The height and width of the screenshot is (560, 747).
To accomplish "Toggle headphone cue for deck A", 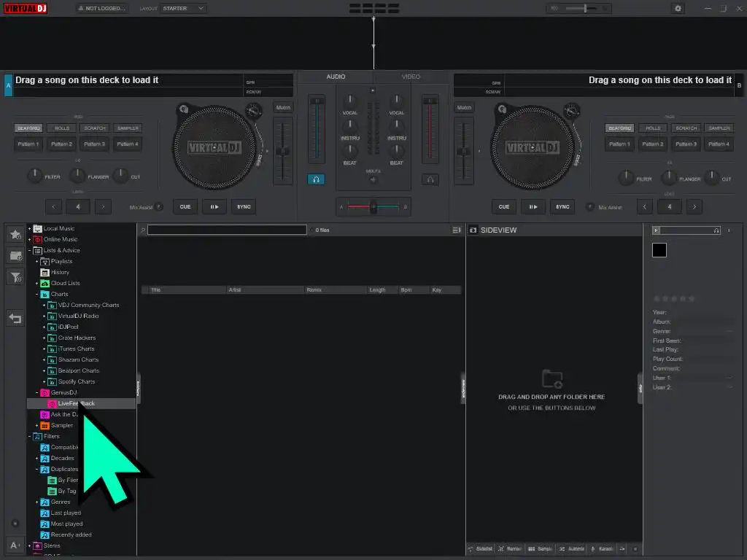I will pos(316,179).
